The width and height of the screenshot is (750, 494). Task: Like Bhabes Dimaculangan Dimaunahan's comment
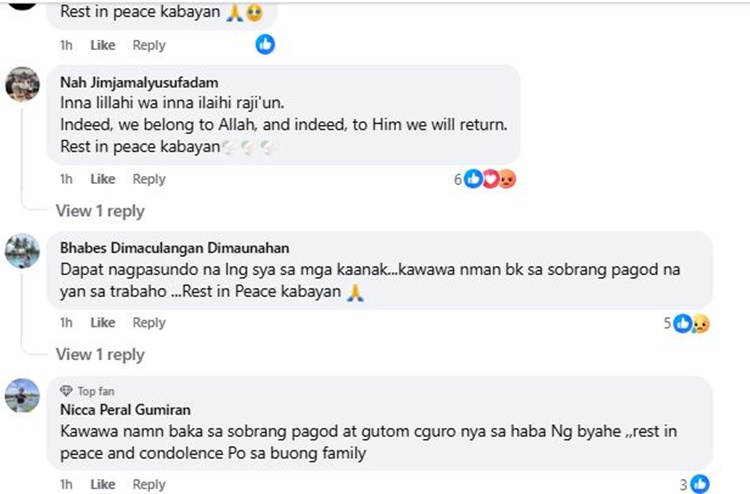(x=103, y=323)
